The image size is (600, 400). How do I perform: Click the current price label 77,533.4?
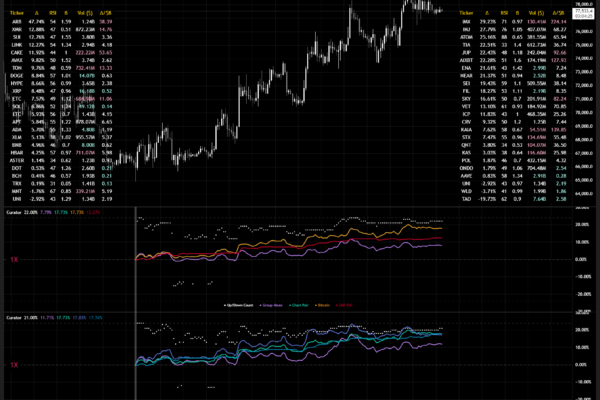coord(584,11)
